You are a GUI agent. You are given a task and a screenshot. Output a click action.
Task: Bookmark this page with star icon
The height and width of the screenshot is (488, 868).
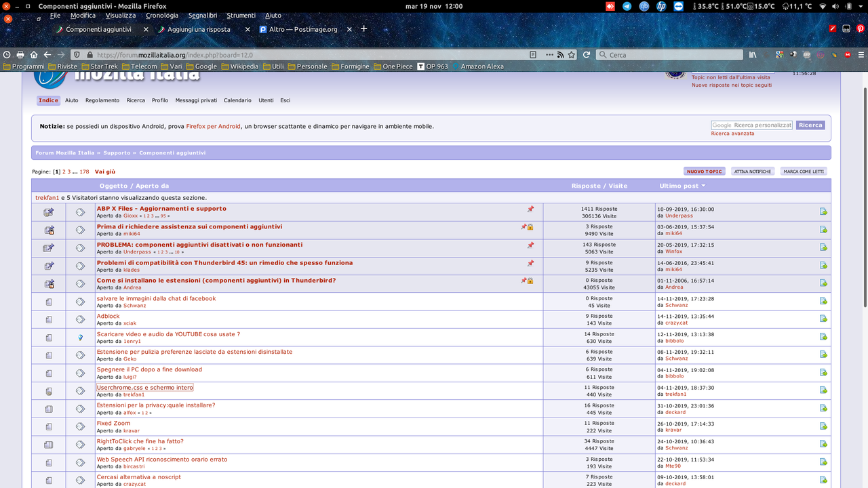(572, 55)
